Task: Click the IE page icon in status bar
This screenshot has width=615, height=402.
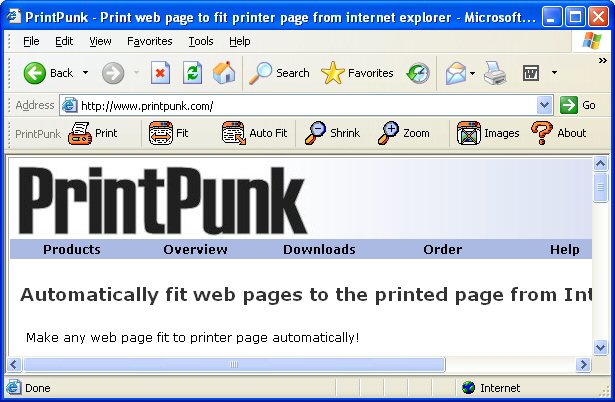Action: [13, 387]
